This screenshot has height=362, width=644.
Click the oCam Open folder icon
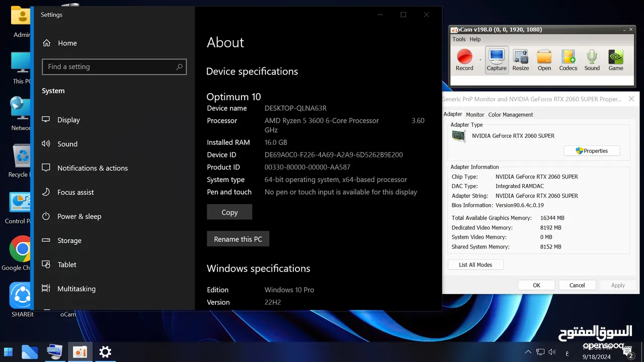544,60
